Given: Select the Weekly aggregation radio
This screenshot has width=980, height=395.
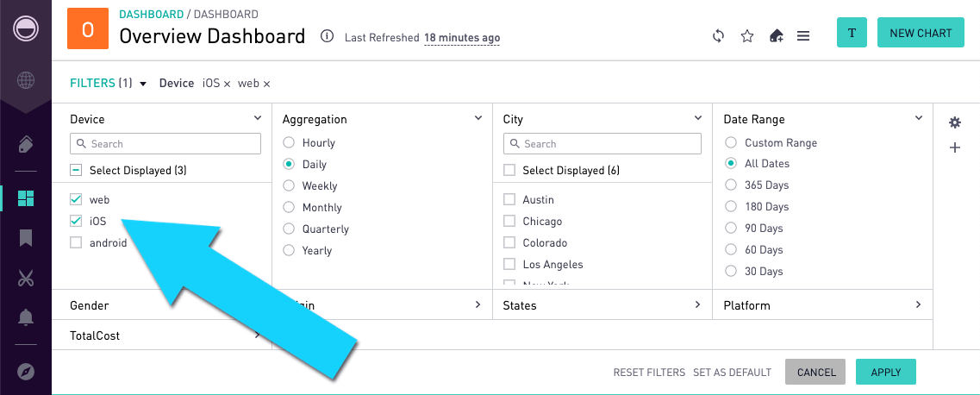Looking at the screenshot, I should pos(289,185).
